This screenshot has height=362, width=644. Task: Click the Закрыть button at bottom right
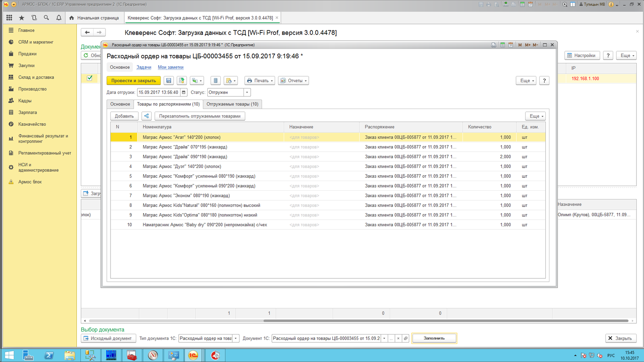pyautogui.click(x=621, y=338)
